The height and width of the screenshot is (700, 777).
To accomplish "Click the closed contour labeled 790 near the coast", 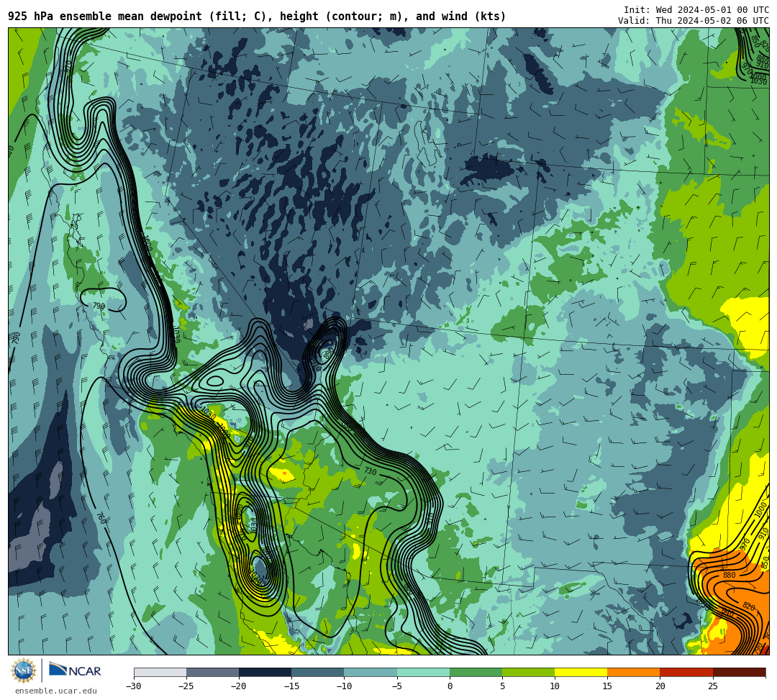I will click(x=103, y=301).
